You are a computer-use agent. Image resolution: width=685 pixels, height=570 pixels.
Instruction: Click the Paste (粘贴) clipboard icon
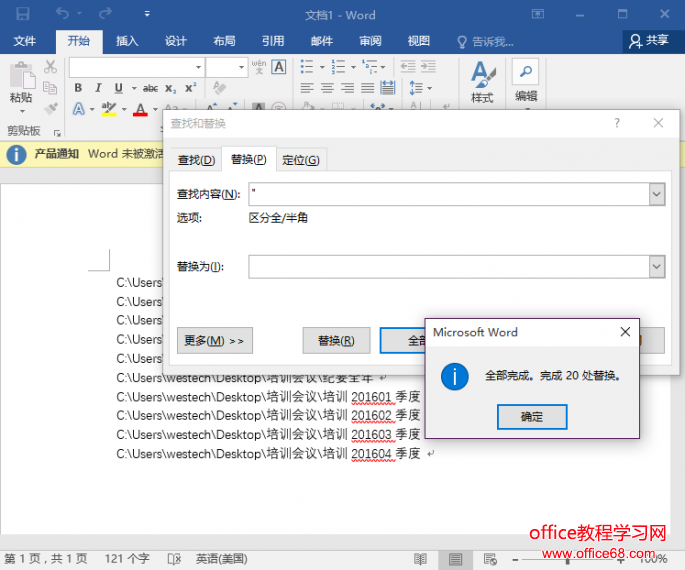[20, 78]
